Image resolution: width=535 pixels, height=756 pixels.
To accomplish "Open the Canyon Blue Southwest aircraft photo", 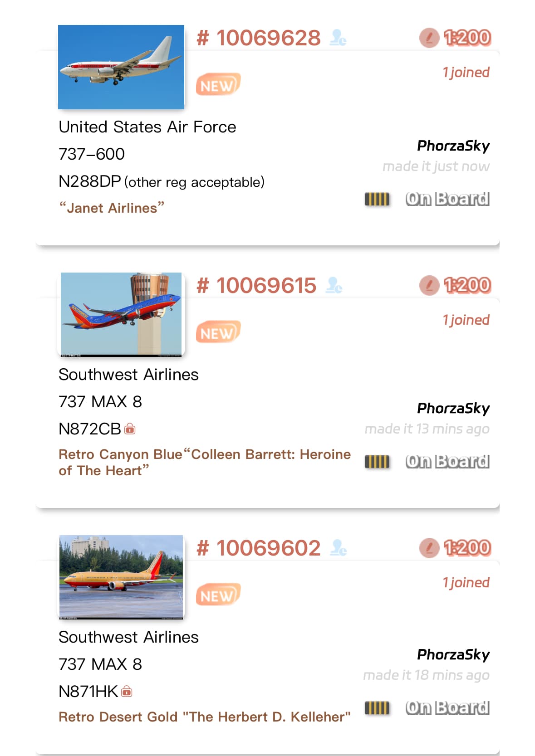I will point(121,314).
